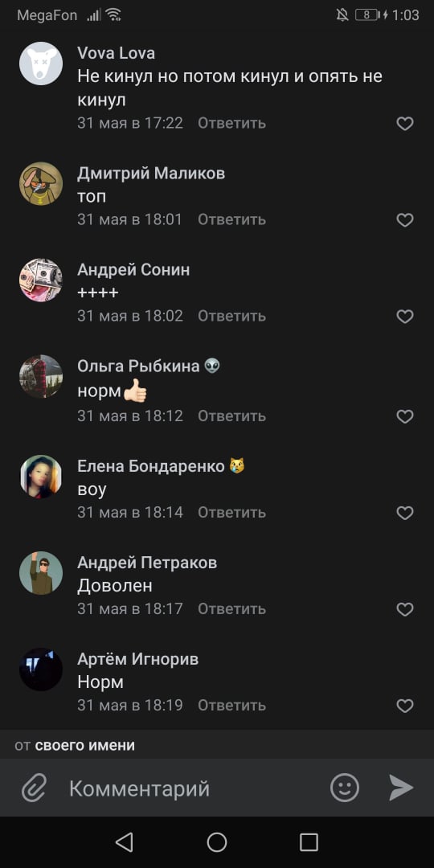Change 'от своего имени' author selector
Viewport: 434px width, 868px height.
point(75,745)
